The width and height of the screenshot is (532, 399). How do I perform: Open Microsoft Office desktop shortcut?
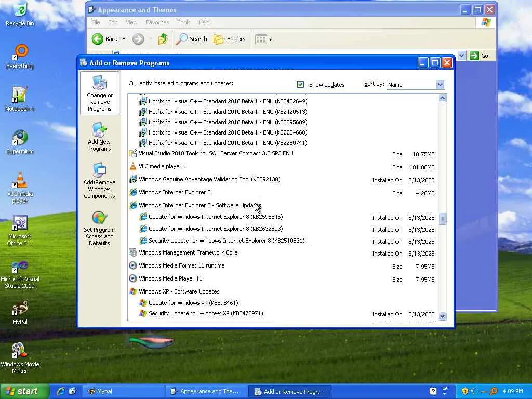click(20, 231)
